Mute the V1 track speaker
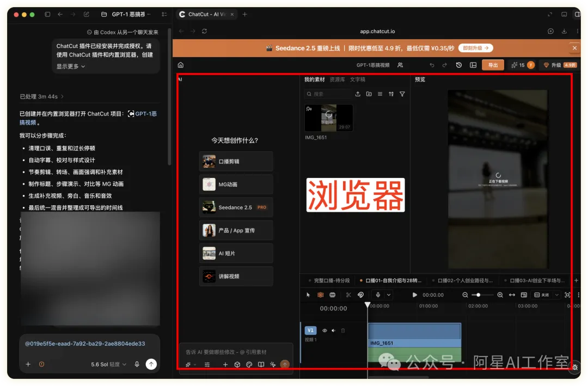Viewport: 588px width, 386px height. (333, 330)
